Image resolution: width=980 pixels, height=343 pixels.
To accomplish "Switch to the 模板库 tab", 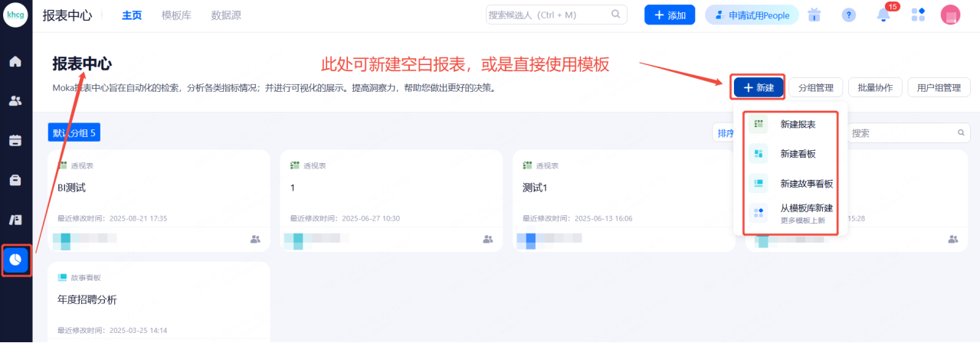I will click(x=176, y=15).
